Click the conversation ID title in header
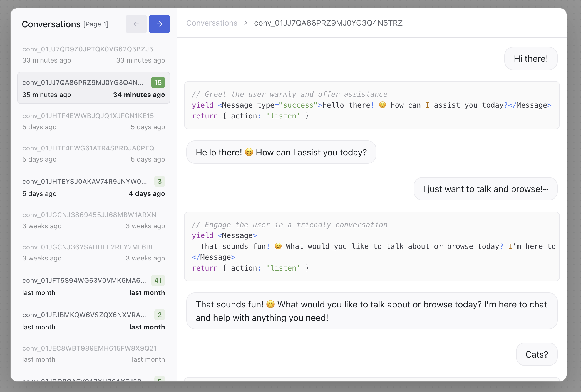 click(x=328, y=23)
